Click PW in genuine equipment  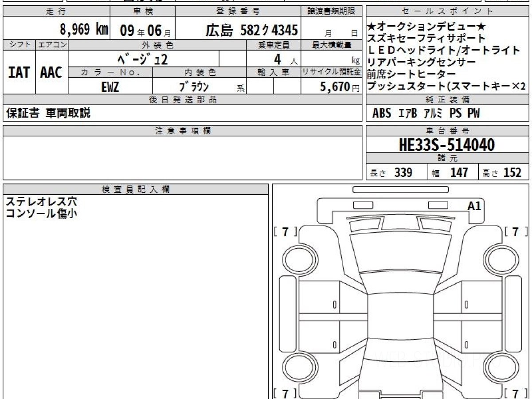click(x=473, y=113)
